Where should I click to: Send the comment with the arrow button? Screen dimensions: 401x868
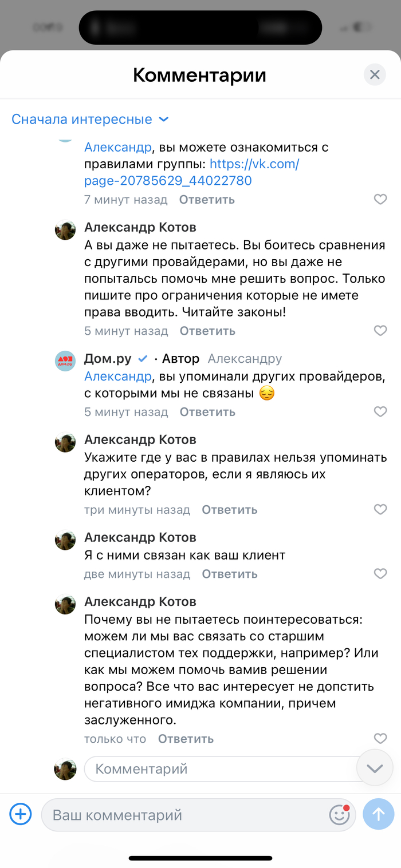point(379,814)
